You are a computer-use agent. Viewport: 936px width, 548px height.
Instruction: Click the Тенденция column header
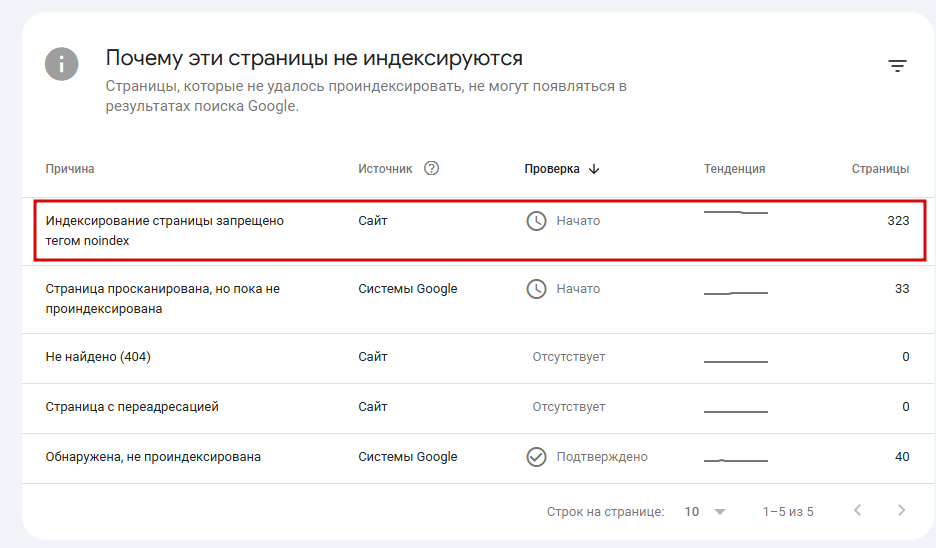[734, 169]
